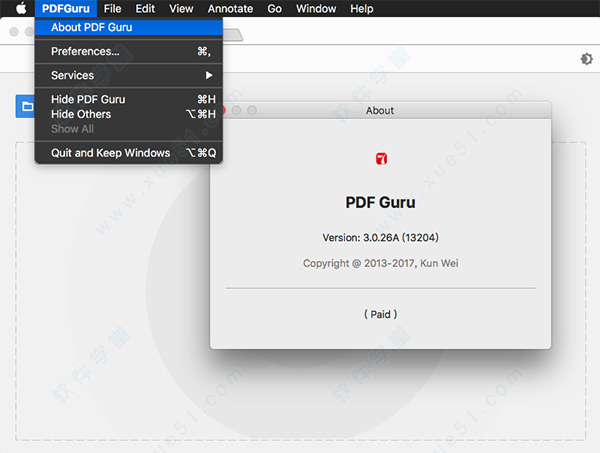Screen dimensions: 600x453
Task: Expand the Services submenu
Action: (129, 75)
